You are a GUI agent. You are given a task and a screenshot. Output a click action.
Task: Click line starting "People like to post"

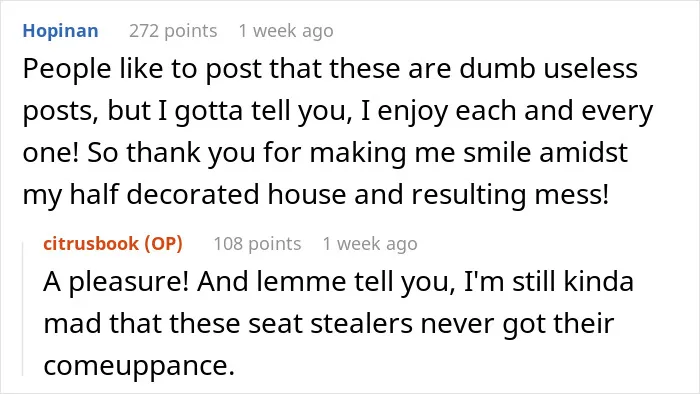[330, 69]
